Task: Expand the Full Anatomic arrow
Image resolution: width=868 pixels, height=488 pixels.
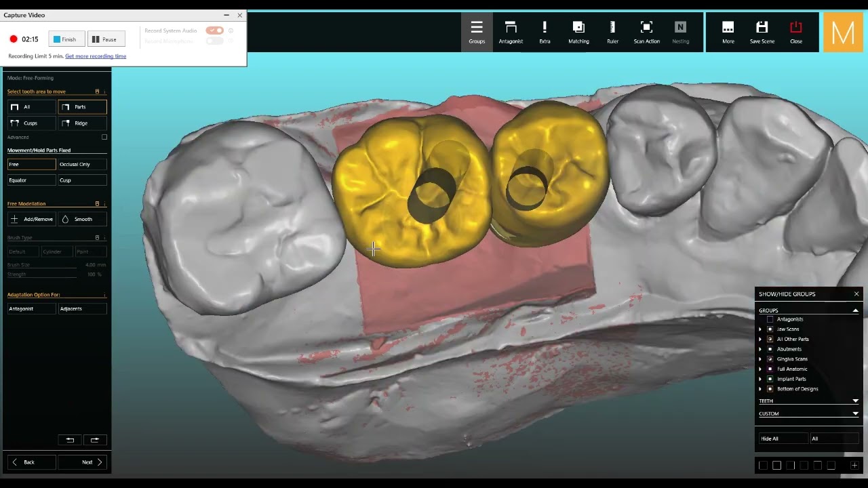Action: pos(759,369)
